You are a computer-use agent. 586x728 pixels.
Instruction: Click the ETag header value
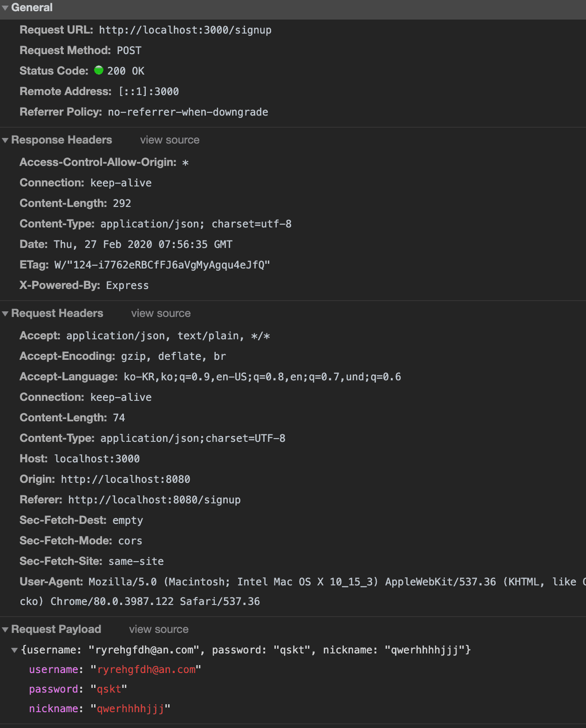(162, 265)
